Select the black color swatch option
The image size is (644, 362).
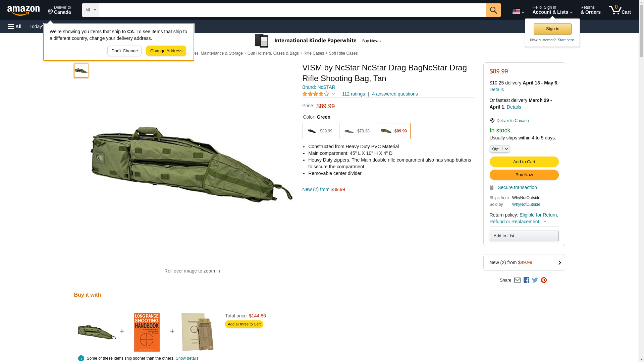coord(319,131)
